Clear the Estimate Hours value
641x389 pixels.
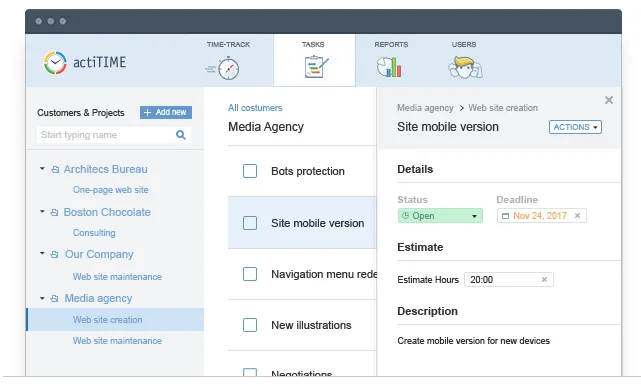pyautogui.click(x=544, y=279)
